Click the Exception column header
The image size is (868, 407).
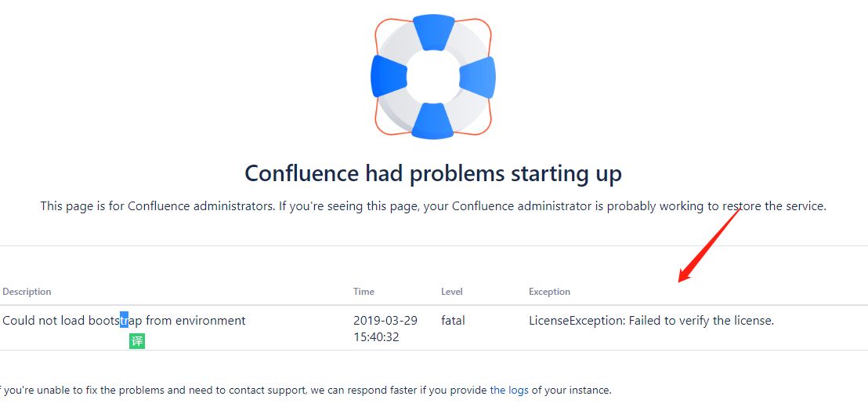tap(549, 292)
